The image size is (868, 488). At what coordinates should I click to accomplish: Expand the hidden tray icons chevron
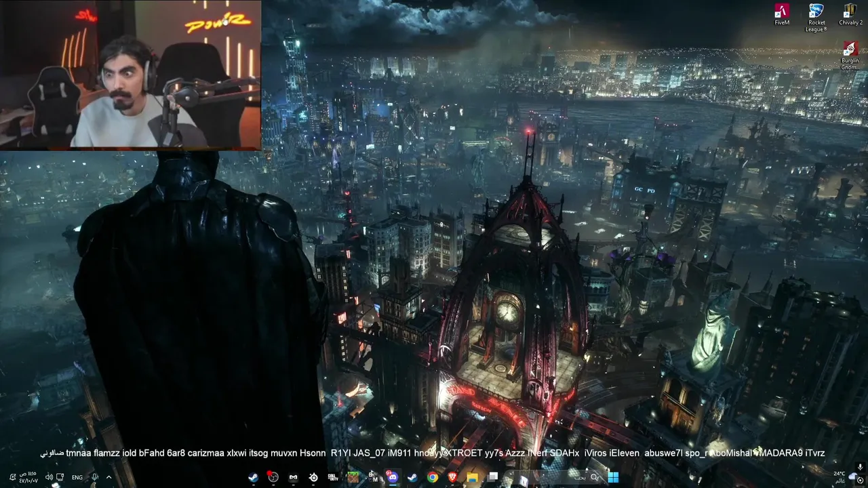coord(108,477)
